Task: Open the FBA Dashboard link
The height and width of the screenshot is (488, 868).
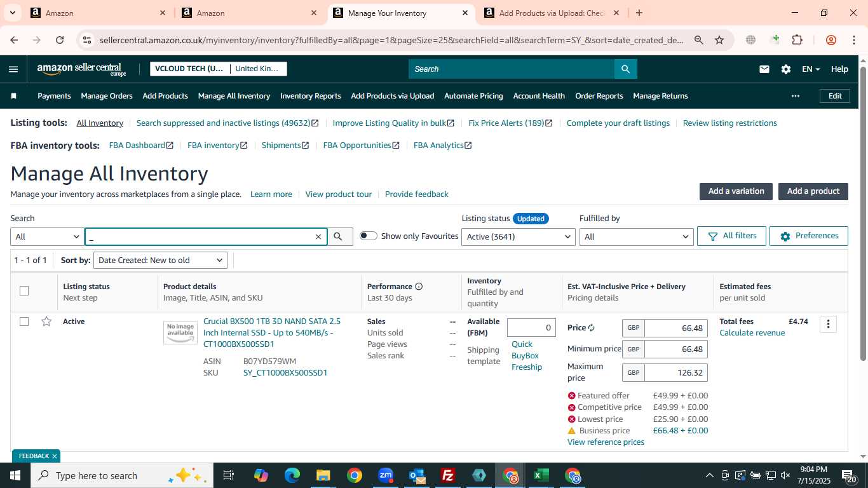Action: tap(141, 146)
